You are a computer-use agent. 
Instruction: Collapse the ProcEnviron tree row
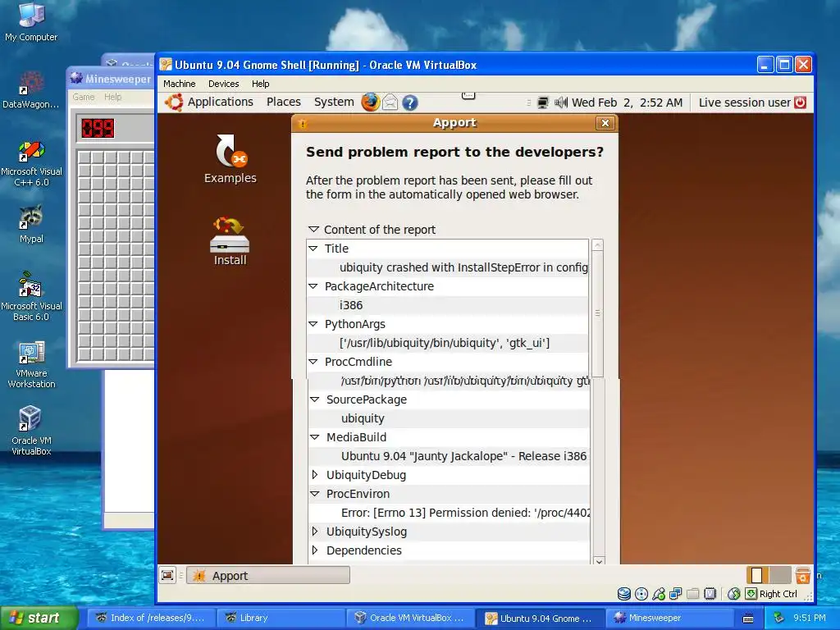pos(314,494)
